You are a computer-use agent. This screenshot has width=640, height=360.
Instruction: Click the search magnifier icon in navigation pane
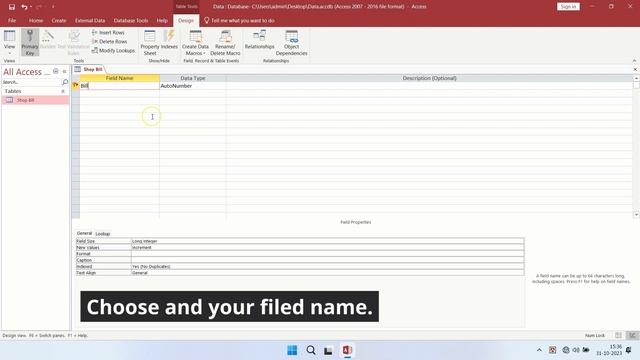point(65,82)
